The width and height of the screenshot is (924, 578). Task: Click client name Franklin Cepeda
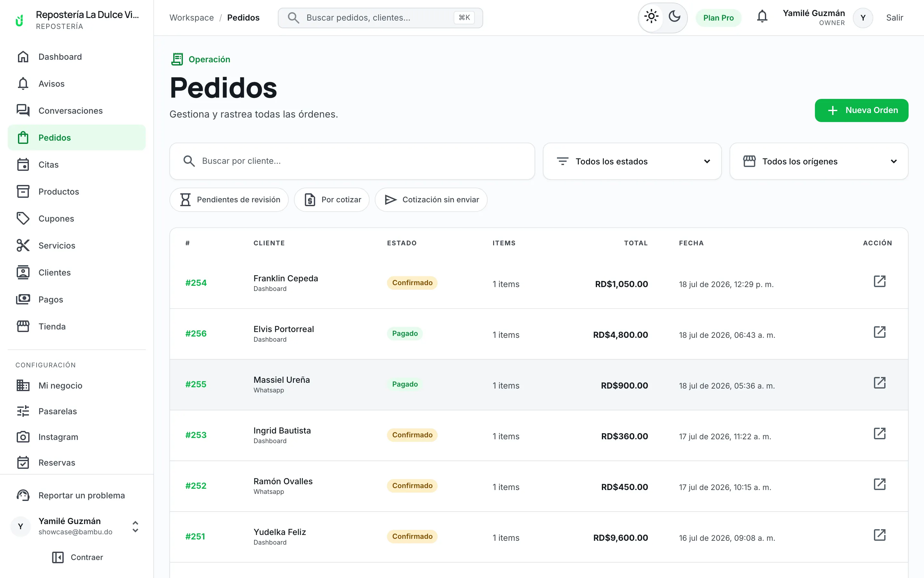[x=286, y=278]
